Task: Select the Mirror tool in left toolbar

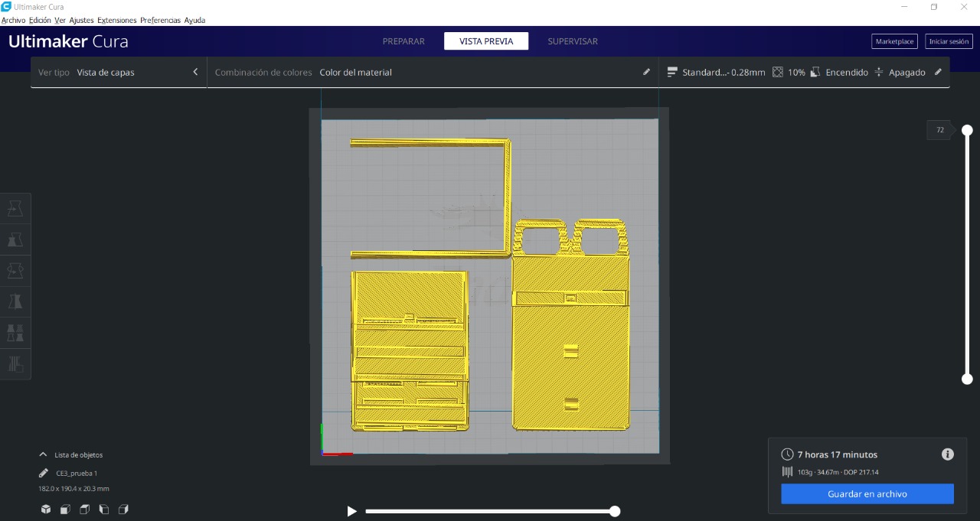Action: click(x=15, y=301)
